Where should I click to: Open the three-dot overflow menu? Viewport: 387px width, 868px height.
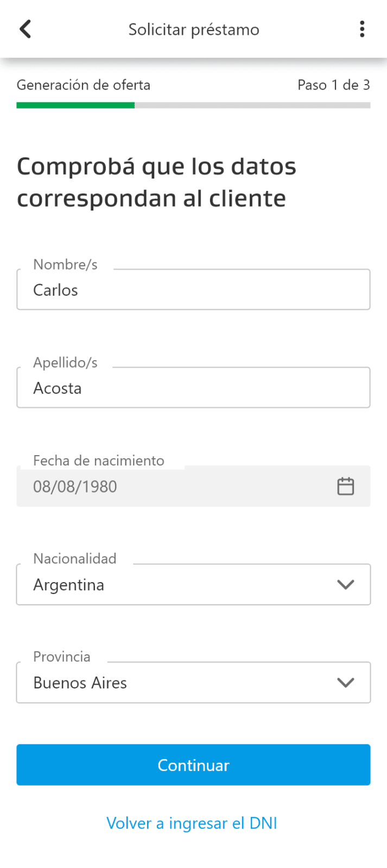[362, 29]
